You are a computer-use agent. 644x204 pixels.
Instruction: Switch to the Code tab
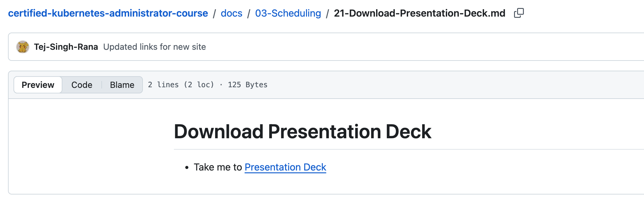pyautogui.click(x=82, y=85)
